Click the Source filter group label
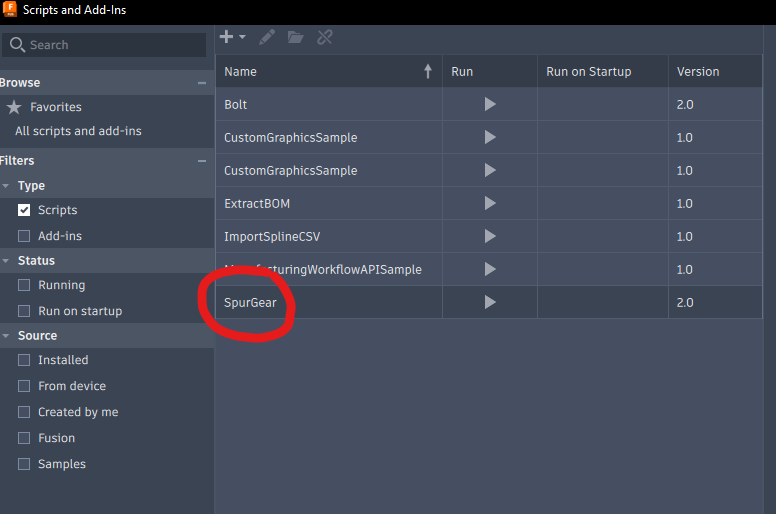This screenshot has height=514, width=776. [37, 335]
